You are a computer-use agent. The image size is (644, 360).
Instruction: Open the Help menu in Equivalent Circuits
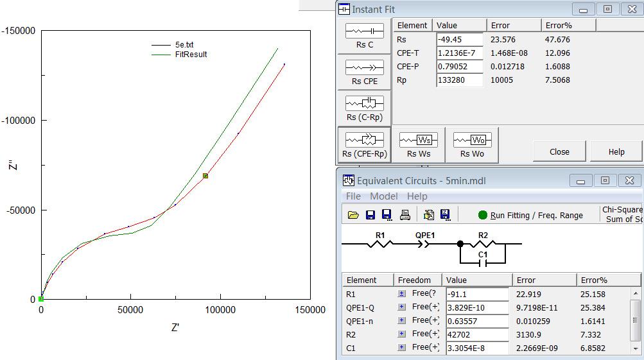coord(417,196)
